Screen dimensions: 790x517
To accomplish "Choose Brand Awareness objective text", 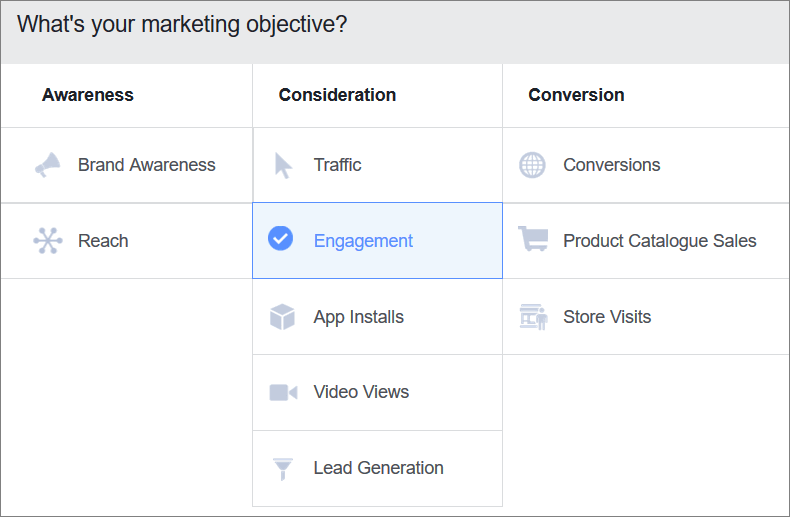I will pos(147,165).
